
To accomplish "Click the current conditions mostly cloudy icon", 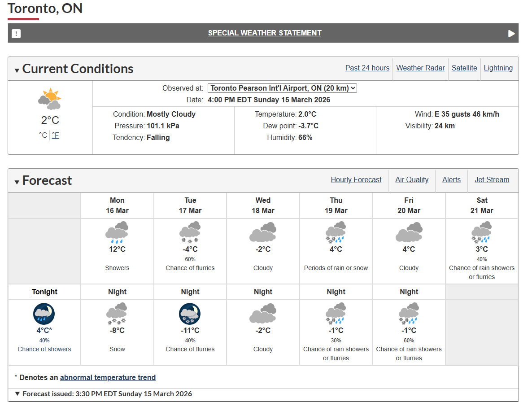I will pos(50,99).
